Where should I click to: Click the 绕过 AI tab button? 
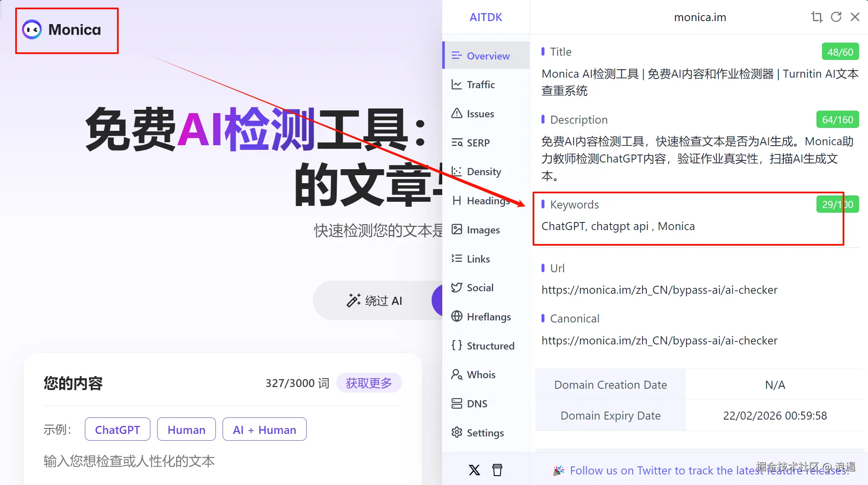pyautogui.click(x=374, y=301)
